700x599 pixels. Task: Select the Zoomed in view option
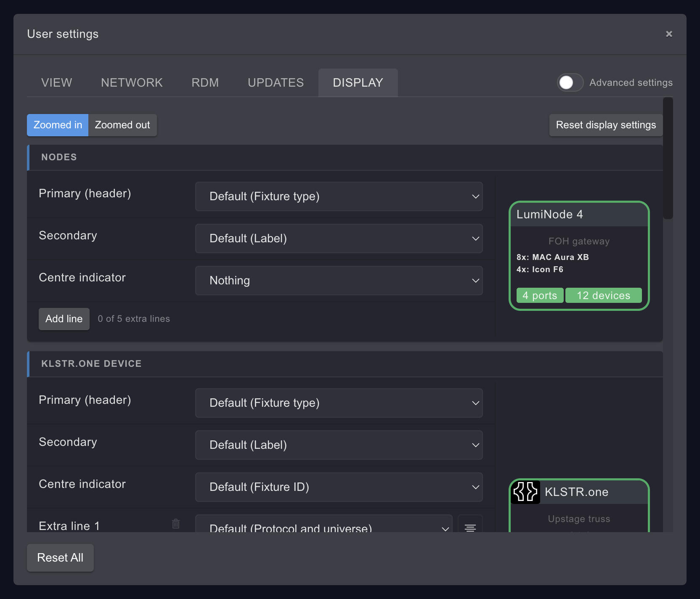pos(58,125)
